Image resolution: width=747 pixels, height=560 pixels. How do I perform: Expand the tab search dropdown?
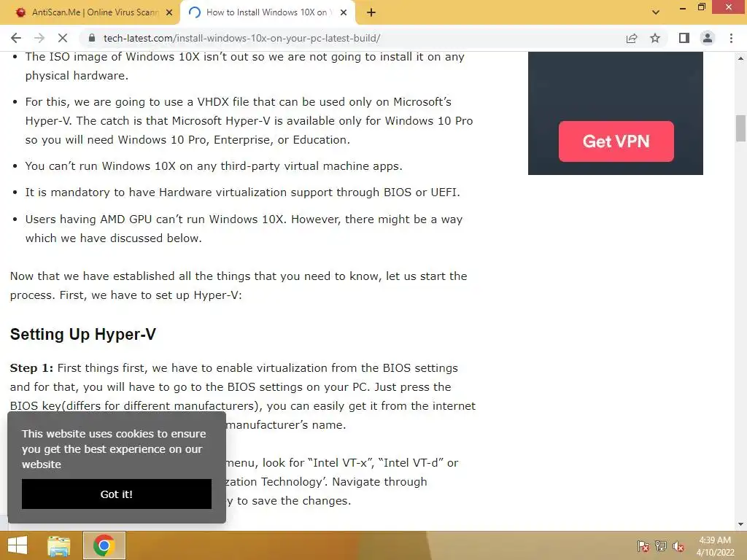[656, 12]
